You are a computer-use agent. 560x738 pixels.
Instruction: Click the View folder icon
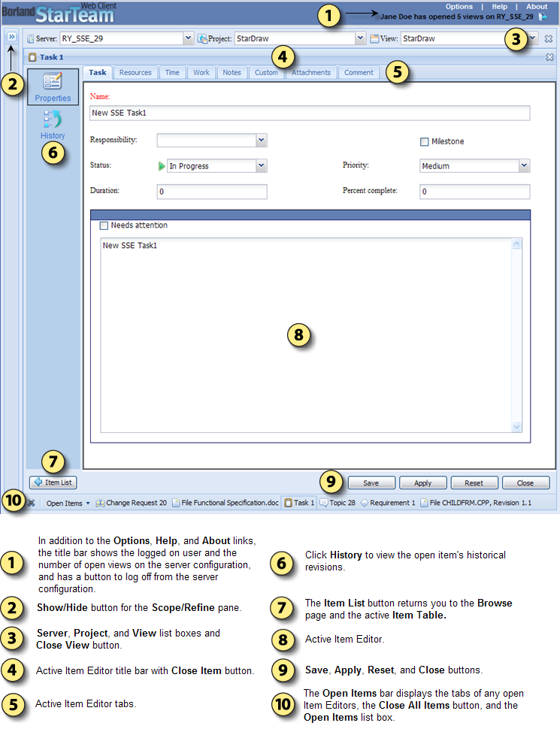[374, 38]
